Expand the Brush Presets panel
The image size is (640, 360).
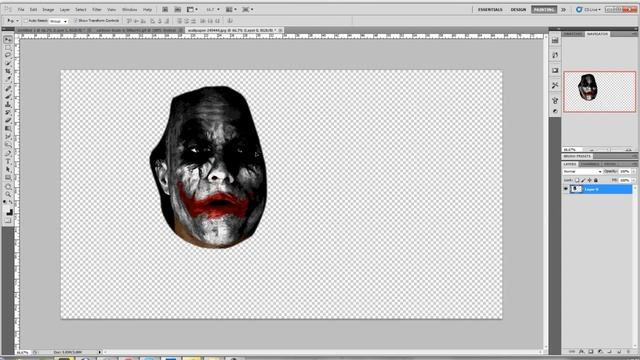[577, 156]
